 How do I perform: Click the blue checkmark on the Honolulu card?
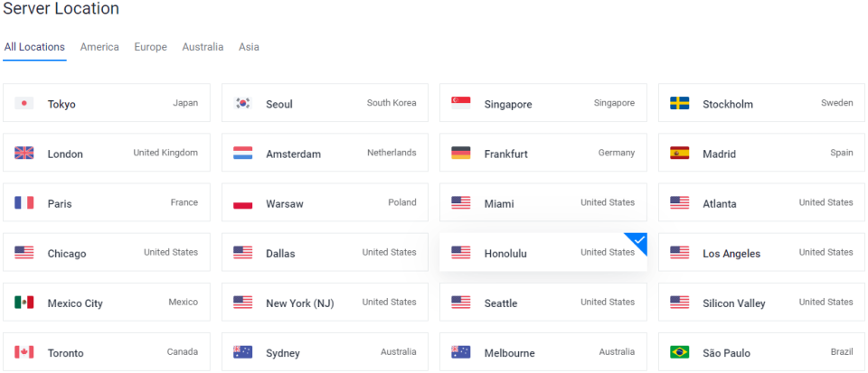[639, 240]
